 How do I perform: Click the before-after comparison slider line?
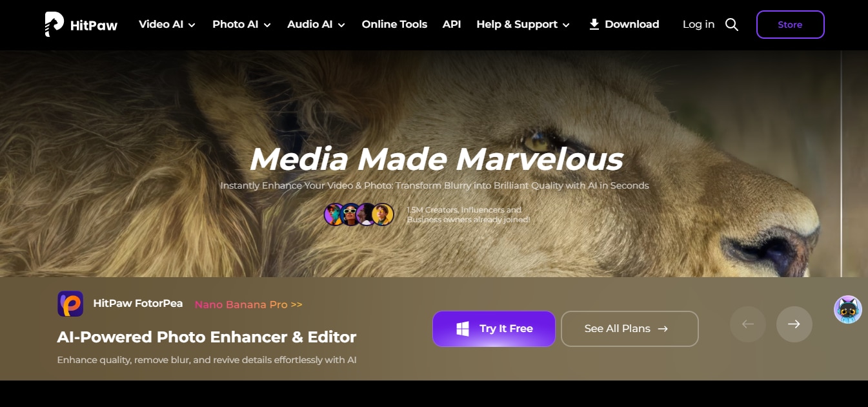[842, 164]
